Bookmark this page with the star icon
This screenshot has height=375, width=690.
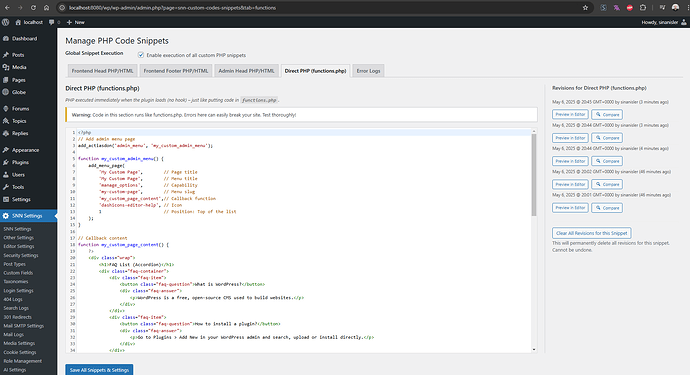585,7
